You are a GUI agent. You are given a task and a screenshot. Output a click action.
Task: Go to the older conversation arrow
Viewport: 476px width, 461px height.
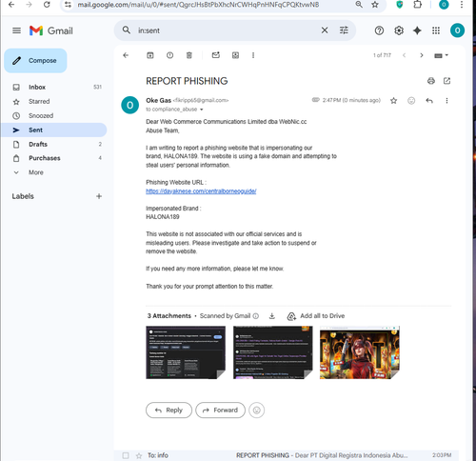coord(422,55)
